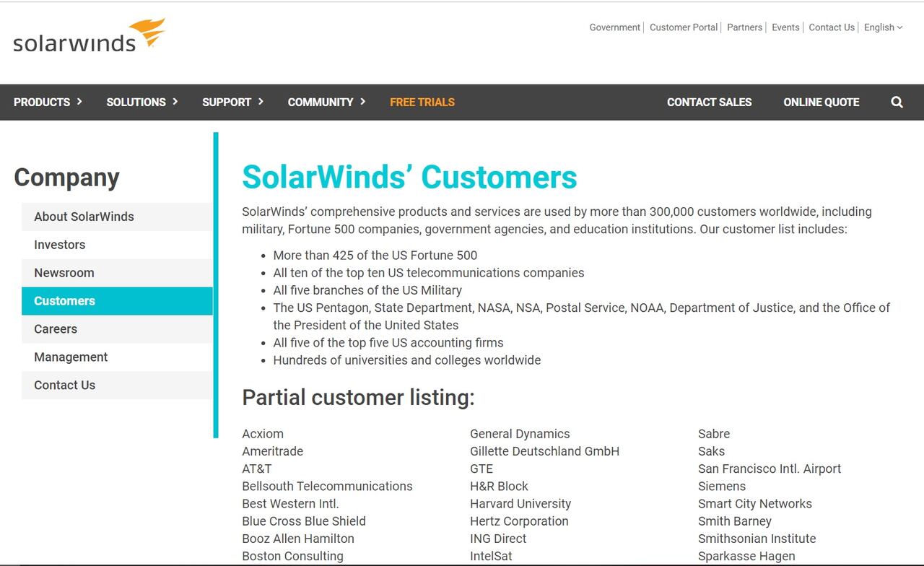This screenshot has width=924, height=566.
Task: Click Contact Us in top header
Action: [x=831, y=27]
